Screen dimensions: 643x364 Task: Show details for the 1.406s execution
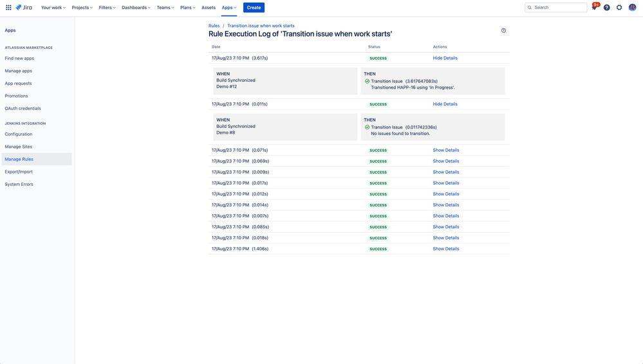[445, 249]
